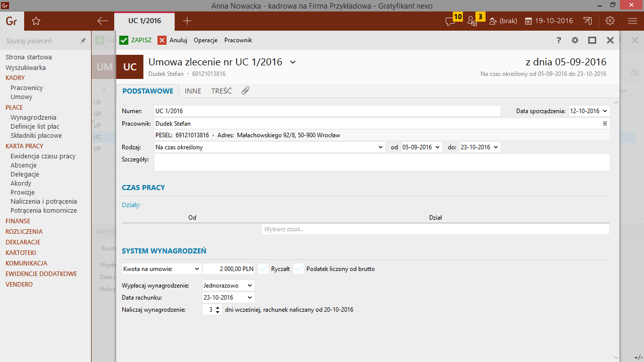
Task: Open the attachments paperclip tab
Action: tap(246, 91)
